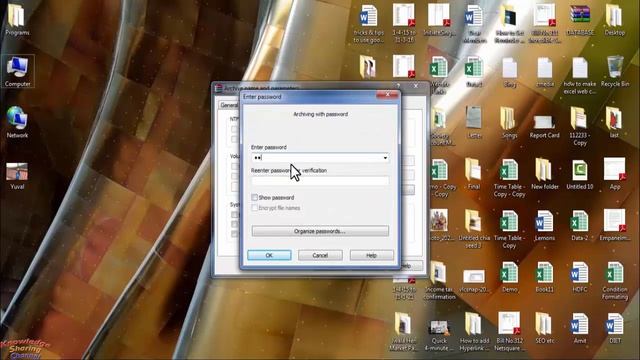
Task: Select the 'last' folder icon
Action: (x=614, y=122)
